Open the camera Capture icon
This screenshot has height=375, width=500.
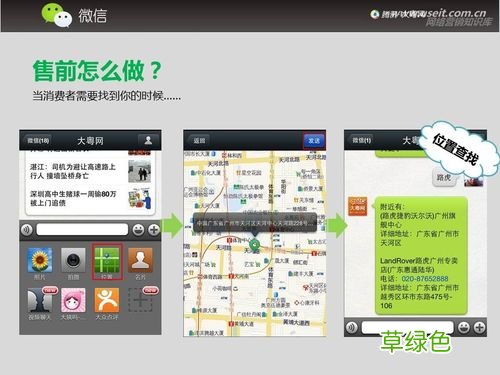coord(73,260)
